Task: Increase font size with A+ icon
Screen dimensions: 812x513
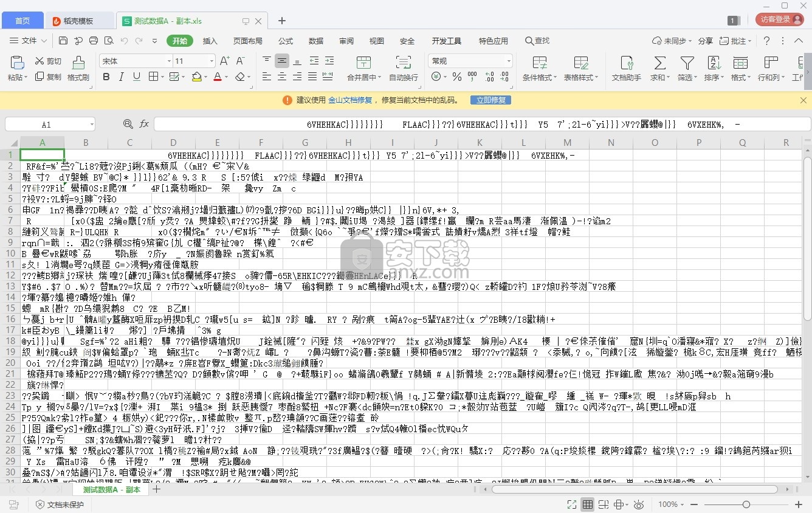Action: point(224,61)
